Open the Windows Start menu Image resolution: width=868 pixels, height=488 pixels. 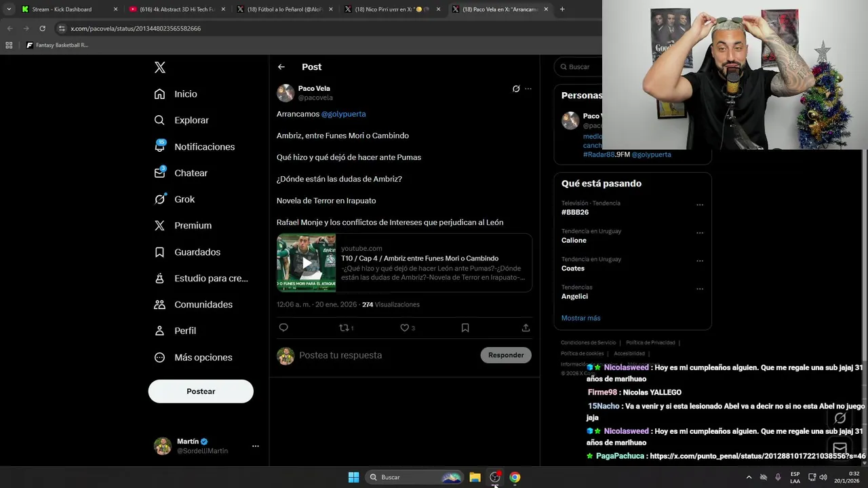point(353,477)
